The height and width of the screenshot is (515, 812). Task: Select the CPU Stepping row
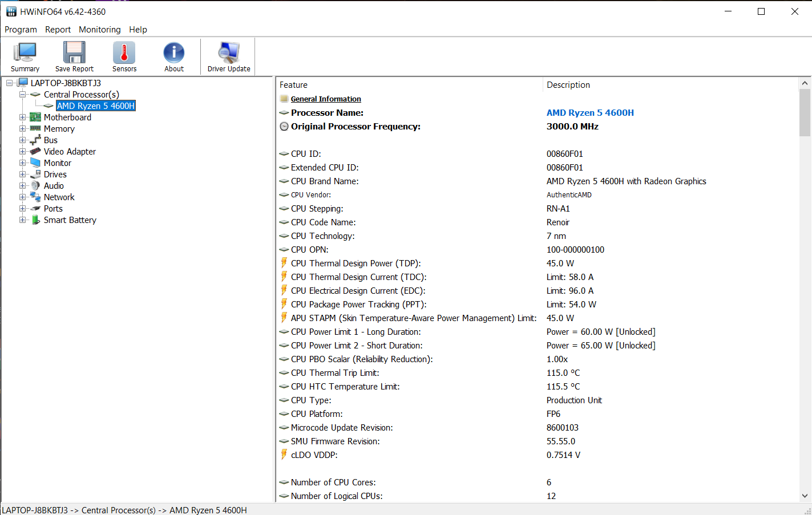[538, 208]
